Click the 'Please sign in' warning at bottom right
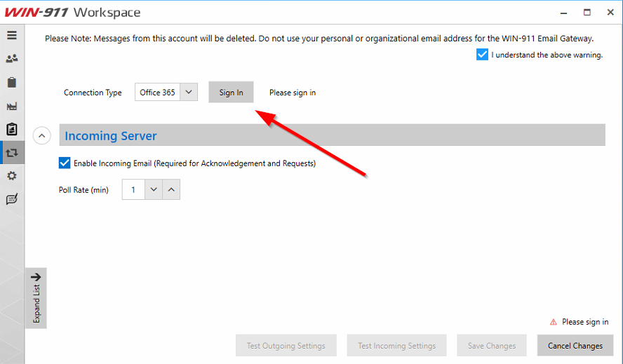The width and height of the screenshot is (623, 364). point(585,322)
